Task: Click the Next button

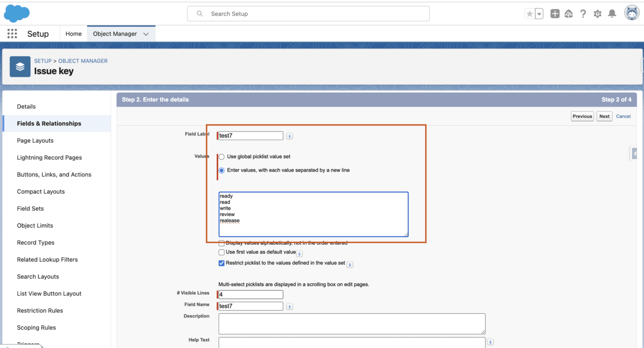Action: tap(604, 116)
